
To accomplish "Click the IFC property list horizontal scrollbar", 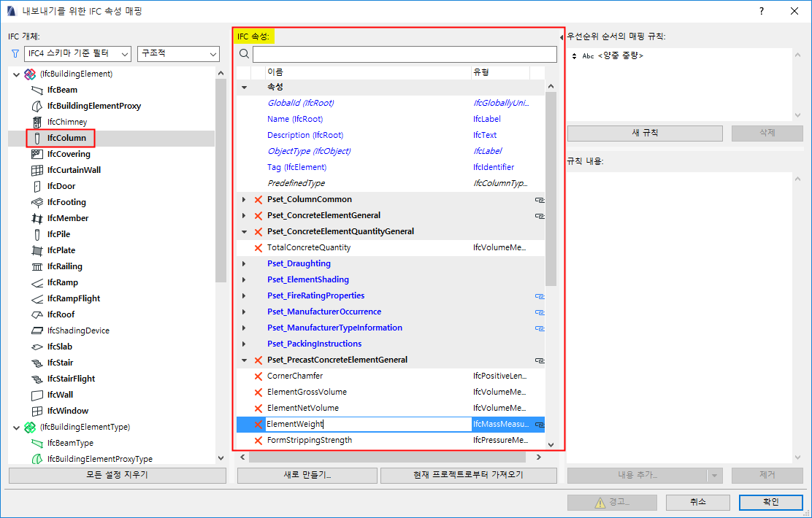I will click(x=387, y=457).
